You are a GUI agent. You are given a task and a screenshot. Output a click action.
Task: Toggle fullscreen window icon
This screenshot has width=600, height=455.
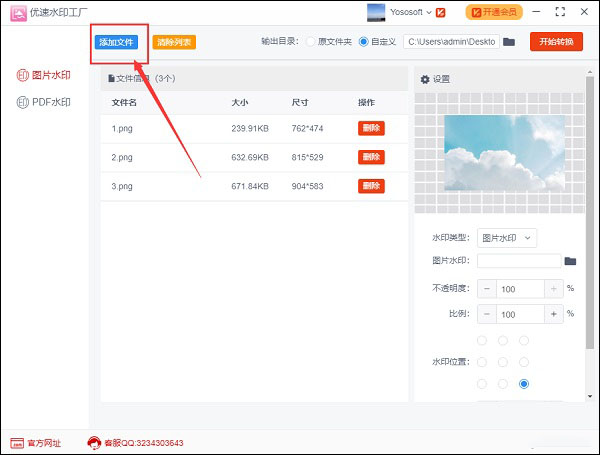tap(560, 12)
